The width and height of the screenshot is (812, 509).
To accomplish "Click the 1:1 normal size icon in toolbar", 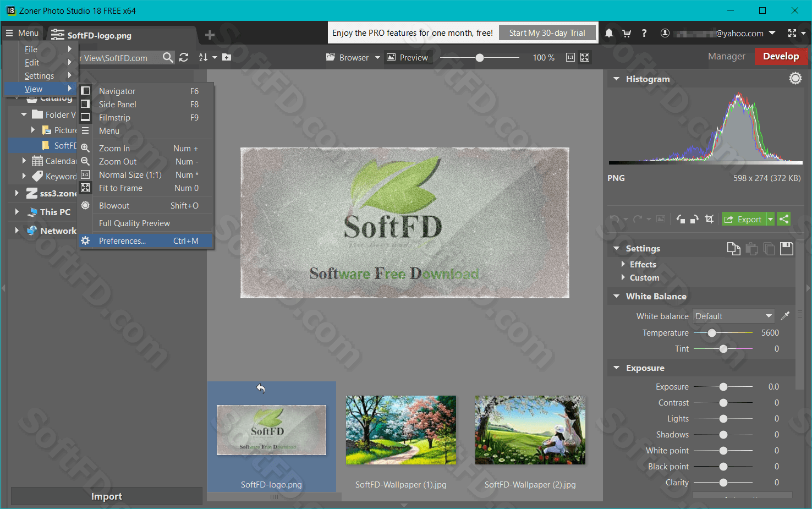I will click(x=570, y=57).
